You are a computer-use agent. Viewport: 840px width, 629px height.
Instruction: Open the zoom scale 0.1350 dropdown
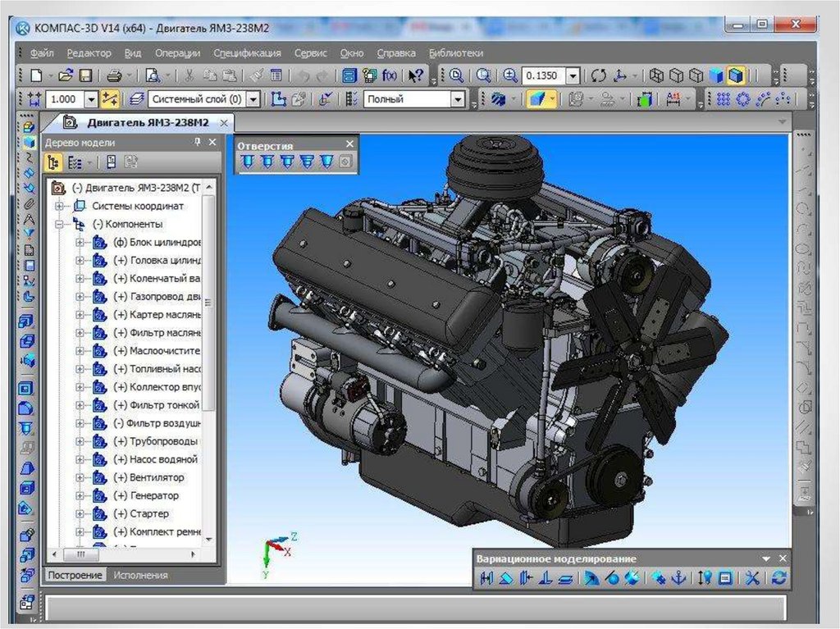[573, 76]
